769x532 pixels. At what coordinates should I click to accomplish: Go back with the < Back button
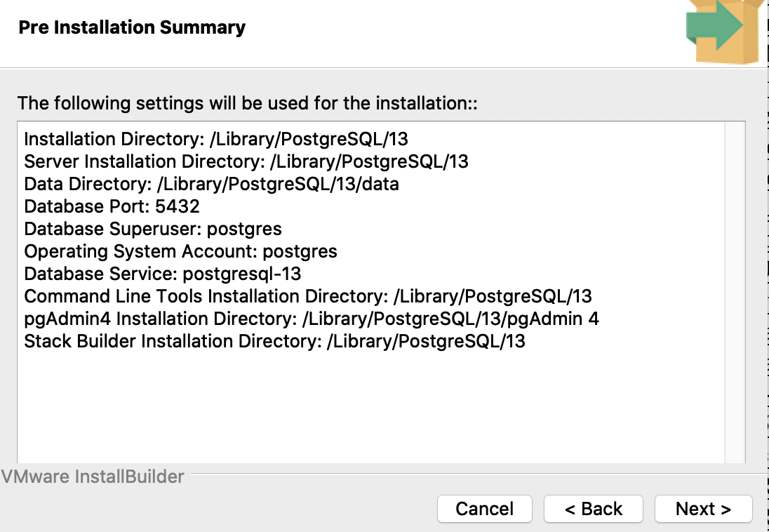point(594,509)
